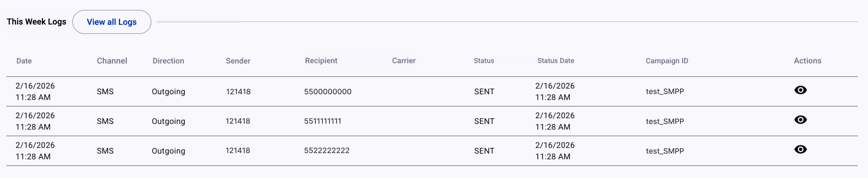Screen dimensions: 868x178
Task: Sort by the Status column header
Action: [484, 61]
